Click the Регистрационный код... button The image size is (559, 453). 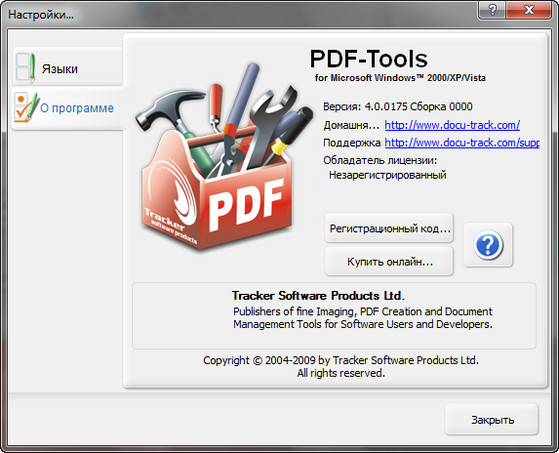pyautogui.click(x=389, y=228)
